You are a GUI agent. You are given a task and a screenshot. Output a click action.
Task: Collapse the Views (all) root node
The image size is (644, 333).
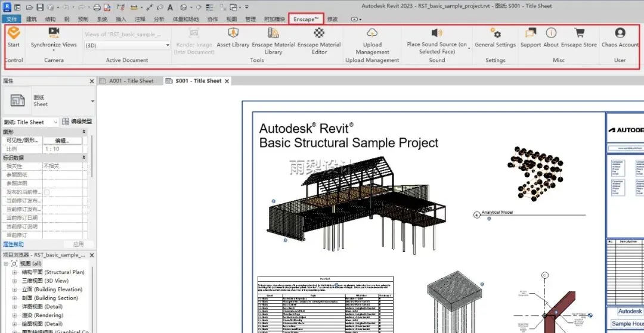tap(6, 264)
